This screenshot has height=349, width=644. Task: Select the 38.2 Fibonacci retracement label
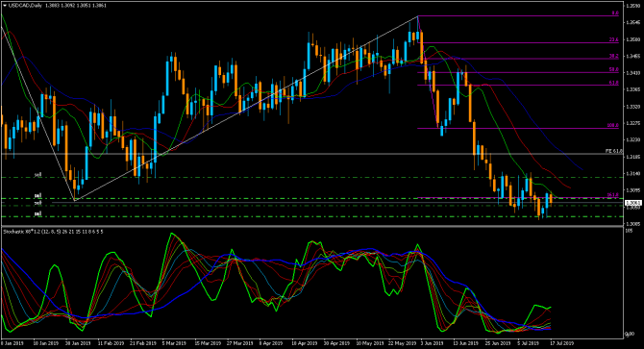613,57
